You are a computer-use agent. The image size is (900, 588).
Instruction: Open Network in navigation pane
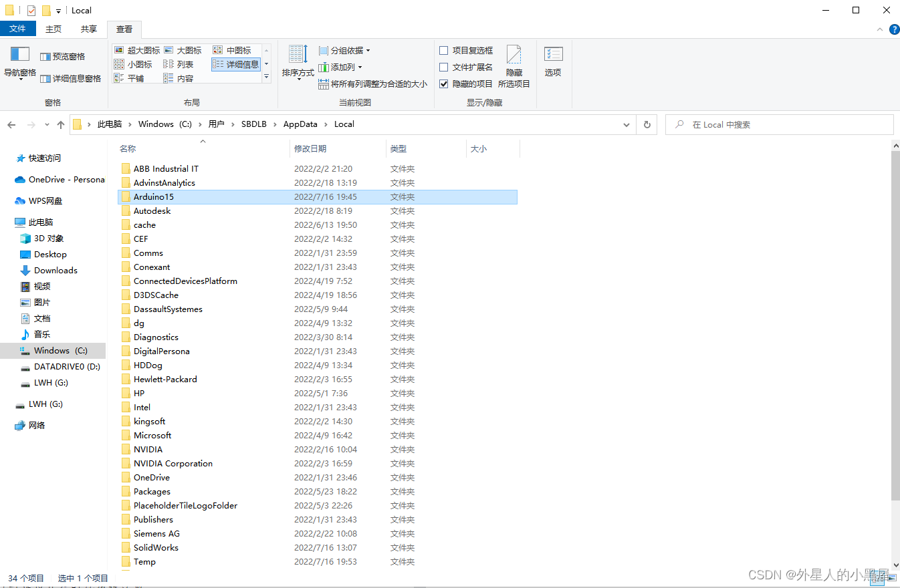pos(30,426)
